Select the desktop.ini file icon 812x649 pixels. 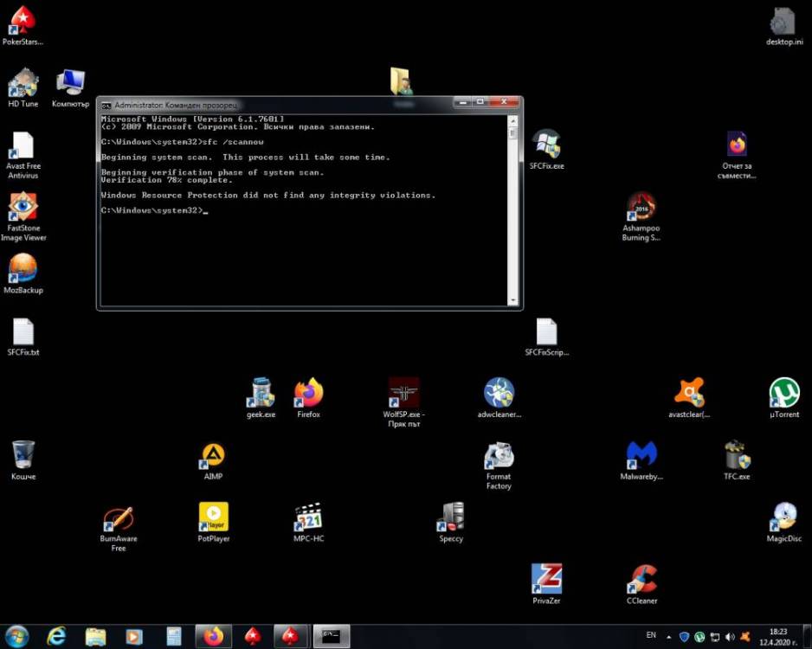tap(784, 25)
